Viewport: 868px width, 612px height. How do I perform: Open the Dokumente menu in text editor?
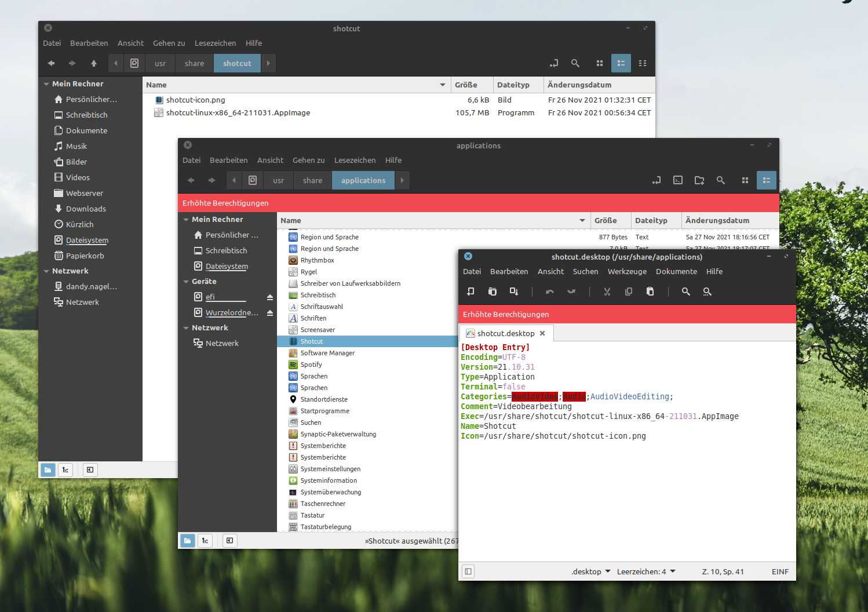tap(676, 271)
